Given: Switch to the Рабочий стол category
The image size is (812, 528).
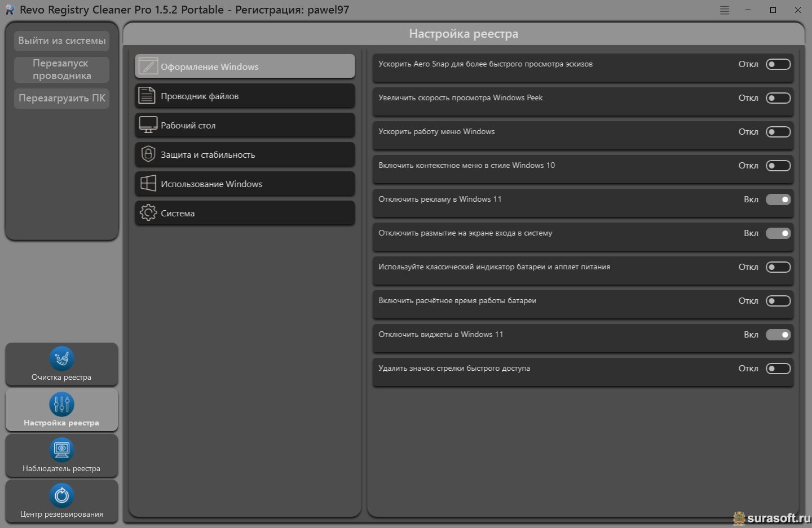Looking at the screenshot, I should (x=245, y=125).
